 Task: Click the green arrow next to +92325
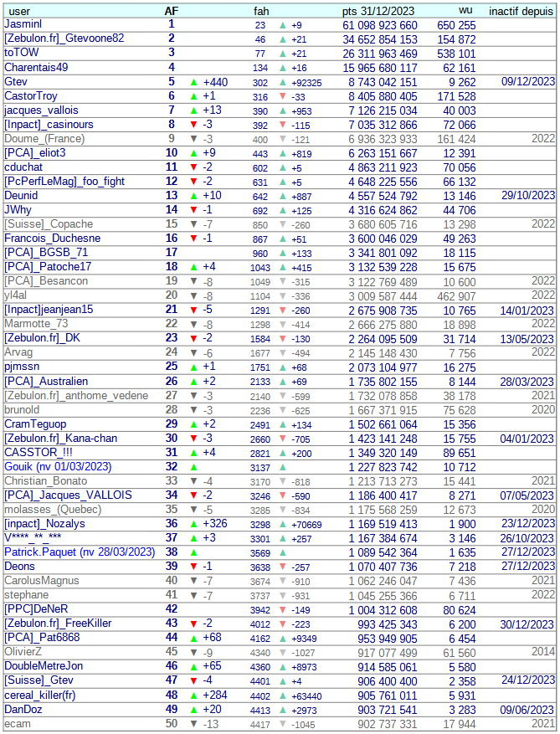(x=282, y=82)
